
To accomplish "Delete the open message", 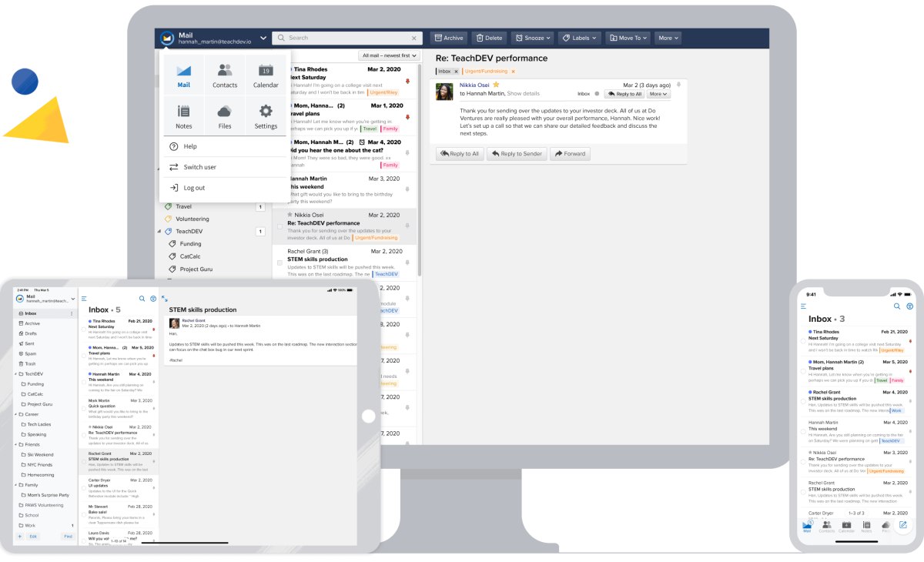I will (x=489, y=38).
